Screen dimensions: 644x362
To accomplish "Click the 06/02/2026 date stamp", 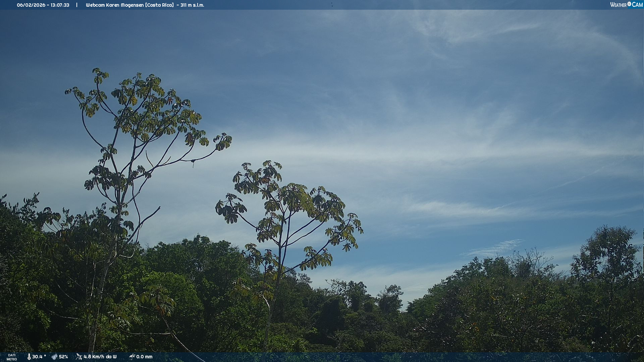I will coord(31,5).
